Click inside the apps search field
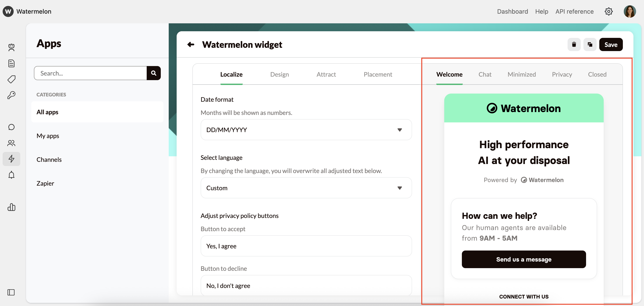Viewport: 644px width, 306px height. [x=90, y=73]
